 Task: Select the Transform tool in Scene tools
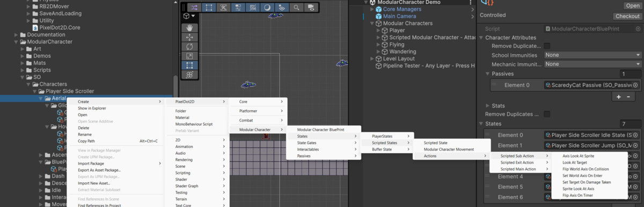(x=189, y=75)
